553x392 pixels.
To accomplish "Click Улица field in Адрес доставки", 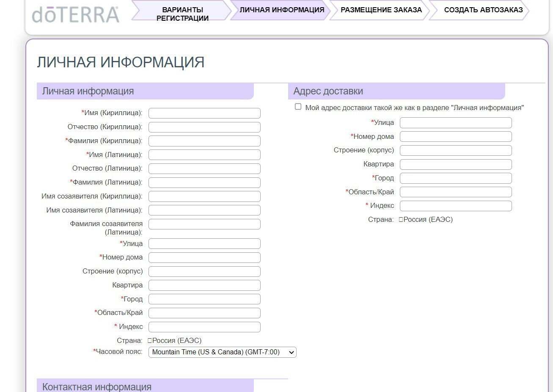I will coord(456,123).
